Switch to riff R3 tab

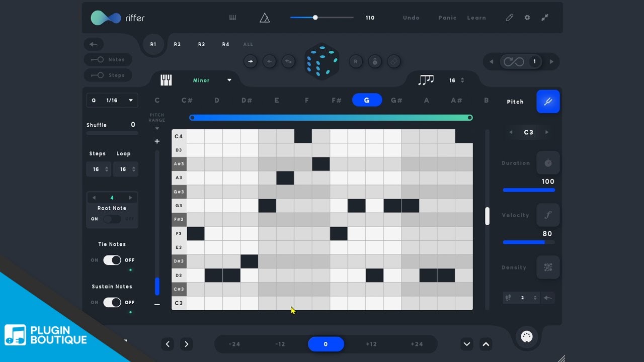click(x=201, y=44)
